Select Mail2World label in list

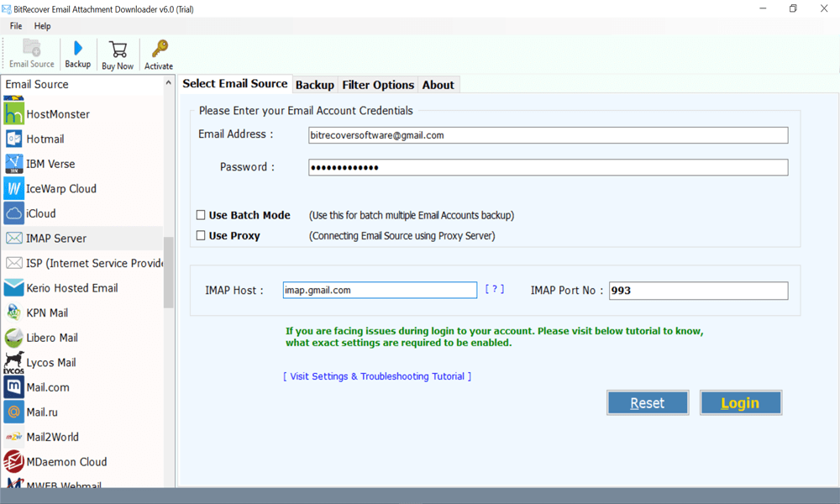(x=52, y=437)
